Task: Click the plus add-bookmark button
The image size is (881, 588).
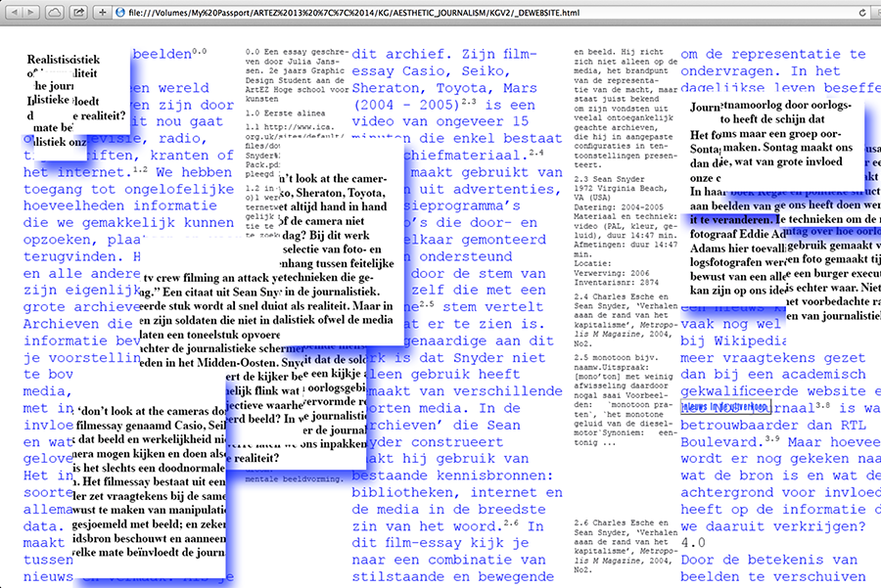Action: (x=102, y=12)
